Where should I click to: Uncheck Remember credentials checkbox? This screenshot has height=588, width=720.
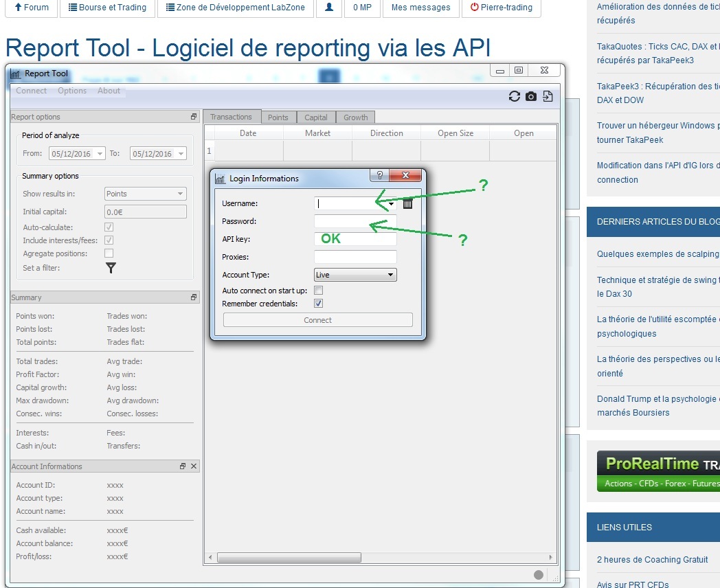coord(318,304)
